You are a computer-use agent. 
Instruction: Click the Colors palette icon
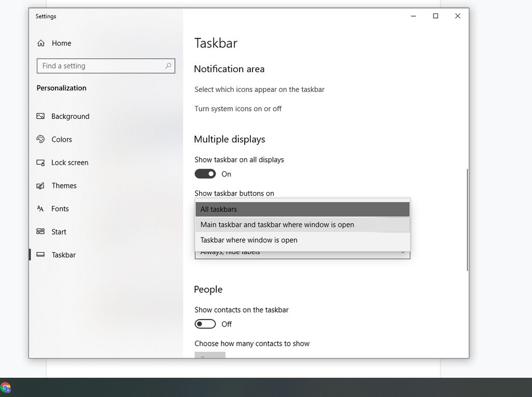coord(41,139)
